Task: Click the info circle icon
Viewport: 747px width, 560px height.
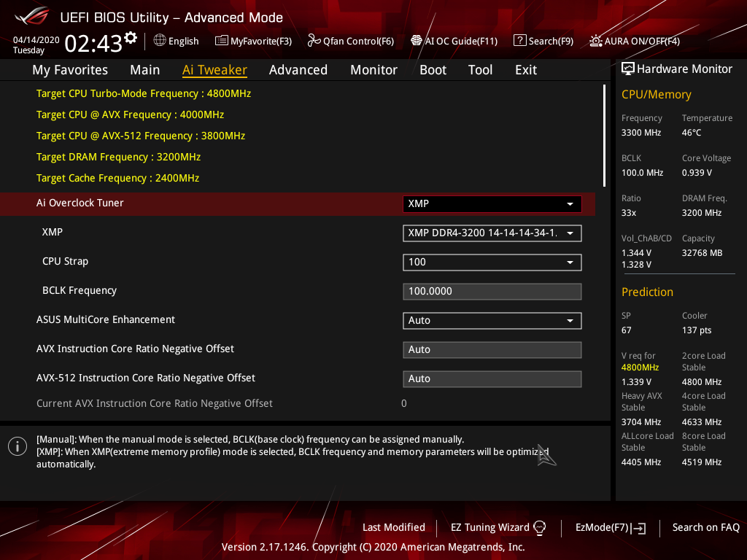Action: click(x=18, y=446)
